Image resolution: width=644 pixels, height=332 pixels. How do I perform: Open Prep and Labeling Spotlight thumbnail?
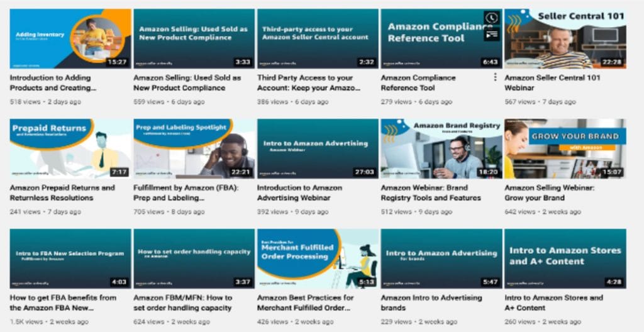(x=194, y=149)
